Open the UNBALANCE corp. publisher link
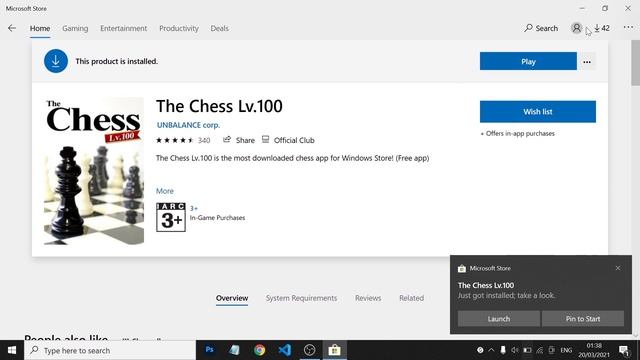The height and width of the screenshot is (360, 640). tap(188, 125)
